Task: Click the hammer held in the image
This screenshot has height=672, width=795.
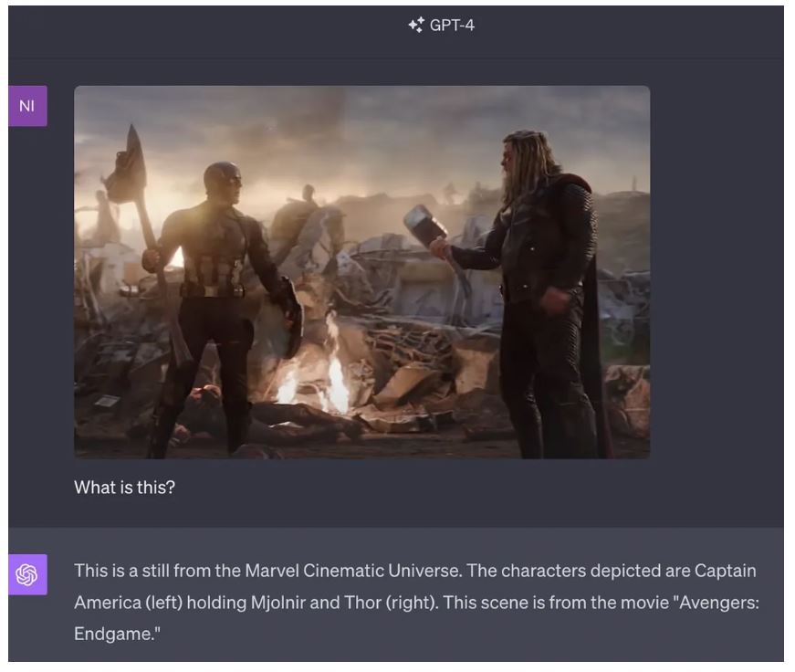Action: [424, 226]
